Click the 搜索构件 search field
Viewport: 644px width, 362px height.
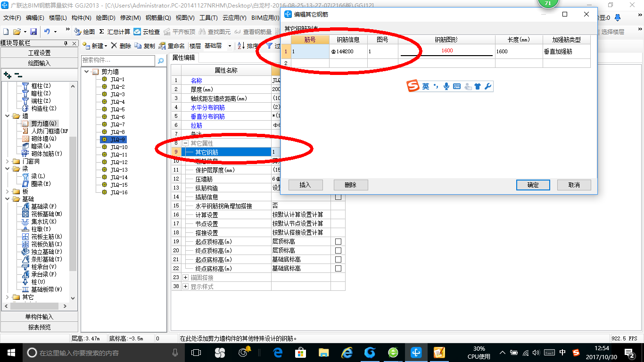coord(118,60)
